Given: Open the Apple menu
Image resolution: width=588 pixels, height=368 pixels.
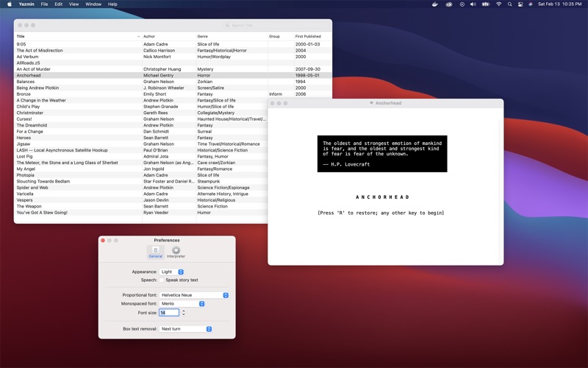Looking at the screenshot, I should (10, 4).
